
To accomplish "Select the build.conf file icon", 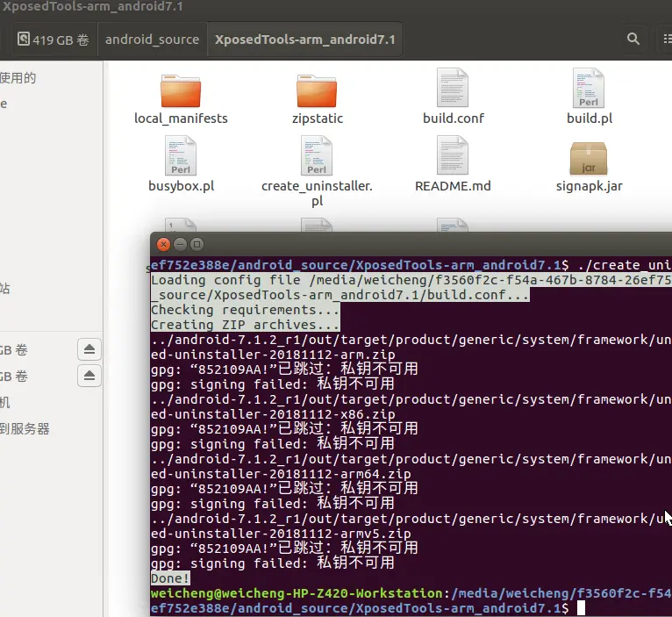I will pos(453,88).
